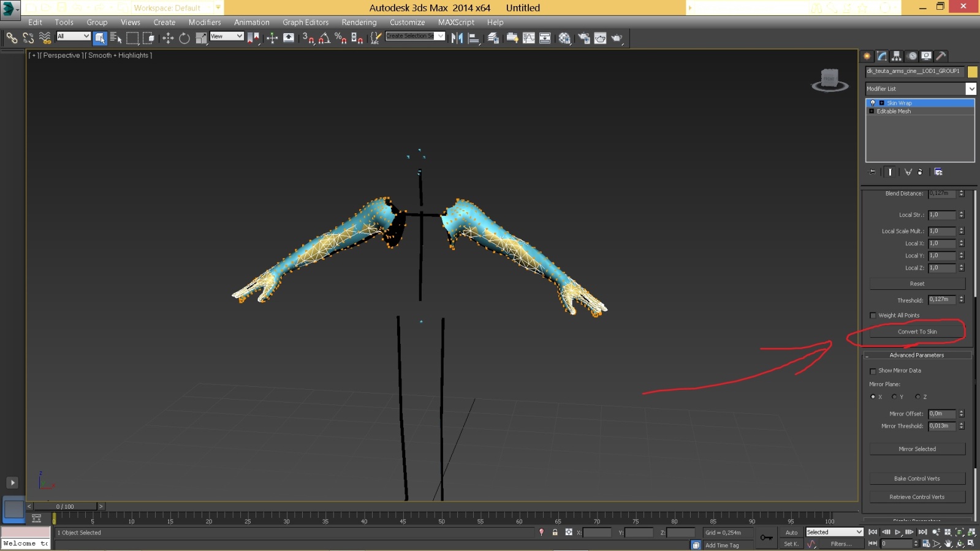This screenshot has width=980, height=551.
Task: Switch to the Create command panel tab
Action: click(867, 56)
